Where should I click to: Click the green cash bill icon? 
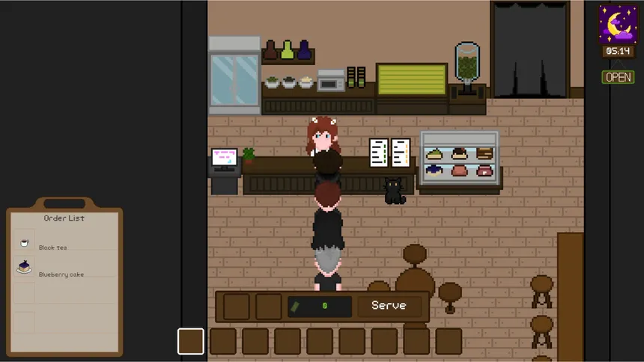click(294, 307)
